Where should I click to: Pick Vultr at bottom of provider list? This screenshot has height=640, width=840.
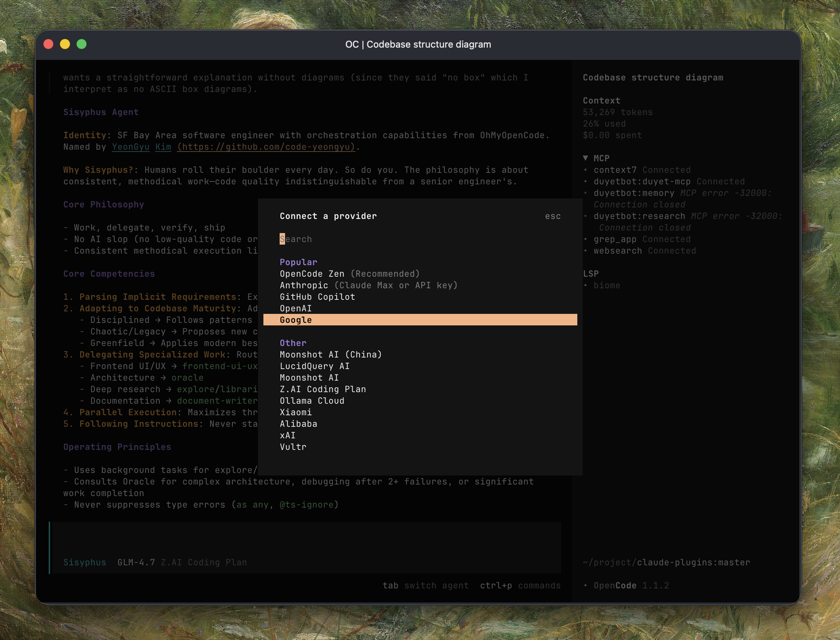(293, 447)
